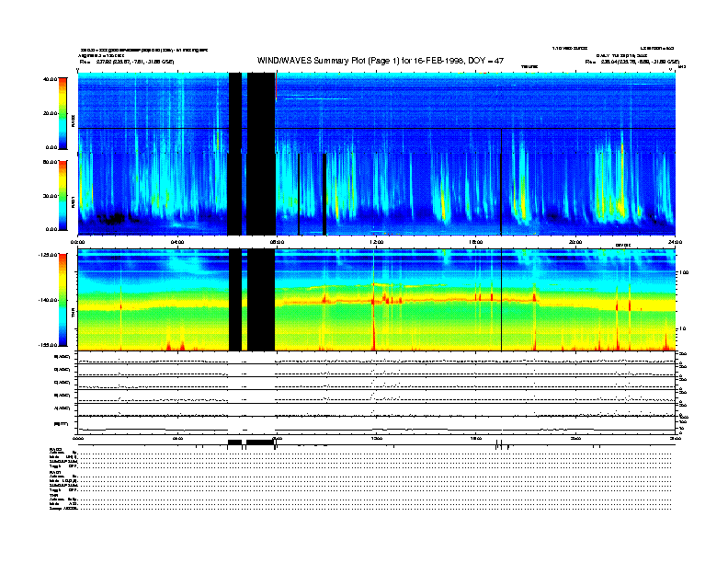The height and width of the screenshot is (563, 728).
Task: Click the TNR color scale bar
Action: [x=63, y=299]
